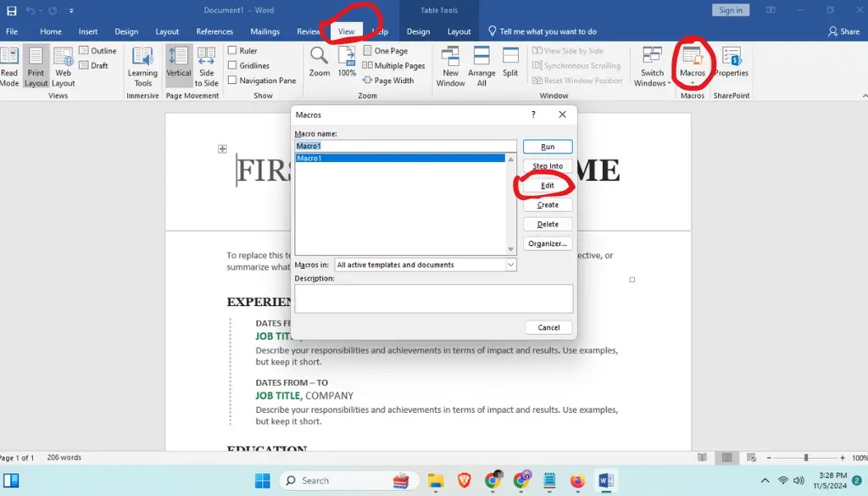Click Run in Macros dialog
868x496 pixels.
548,147
